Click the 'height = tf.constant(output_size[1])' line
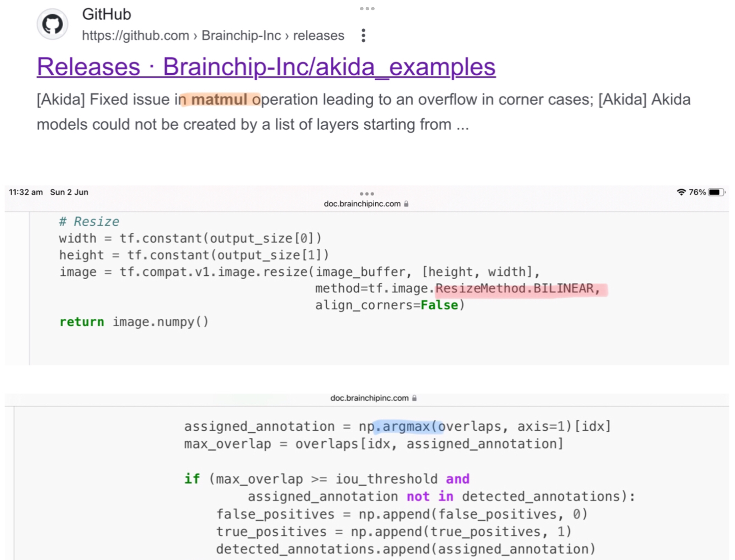 click(x=194, y=255)
